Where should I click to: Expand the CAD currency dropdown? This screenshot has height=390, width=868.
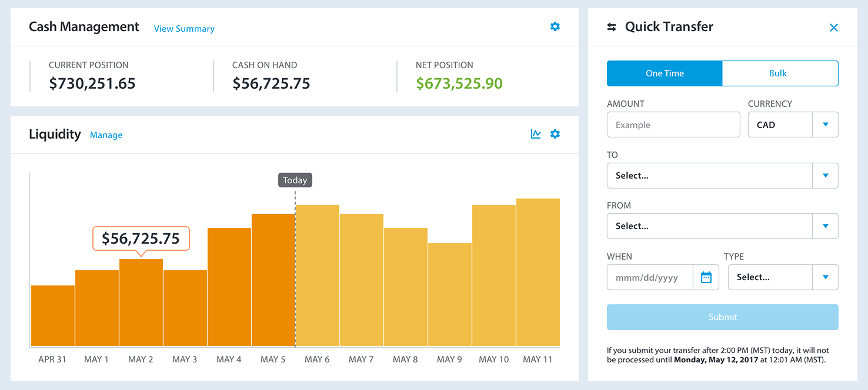tap(825, 125)
